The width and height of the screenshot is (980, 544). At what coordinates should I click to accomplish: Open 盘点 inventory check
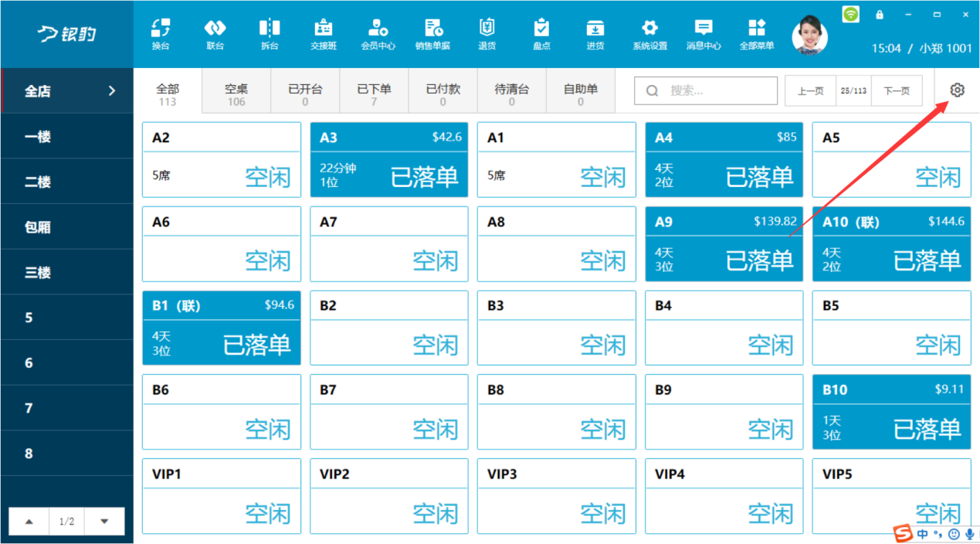tap(542, 34)
